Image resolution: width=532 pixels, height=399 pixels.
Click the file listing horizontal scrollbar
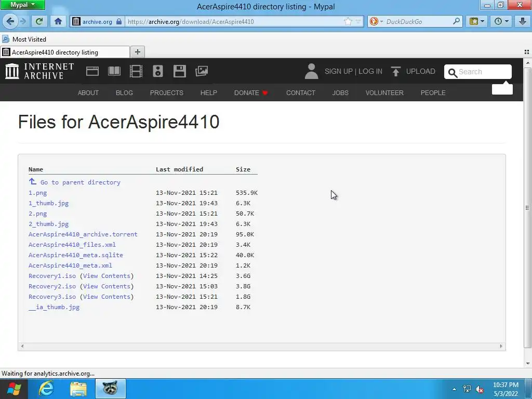pyautogui.click(x=262, y=346)
